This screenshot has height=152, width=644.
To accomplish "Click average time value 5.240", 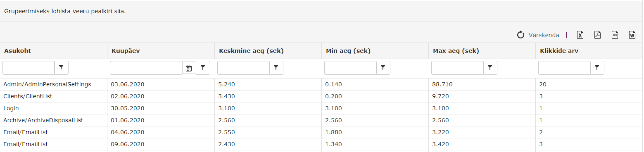I will pyautogui.click(x=226, y=84).
